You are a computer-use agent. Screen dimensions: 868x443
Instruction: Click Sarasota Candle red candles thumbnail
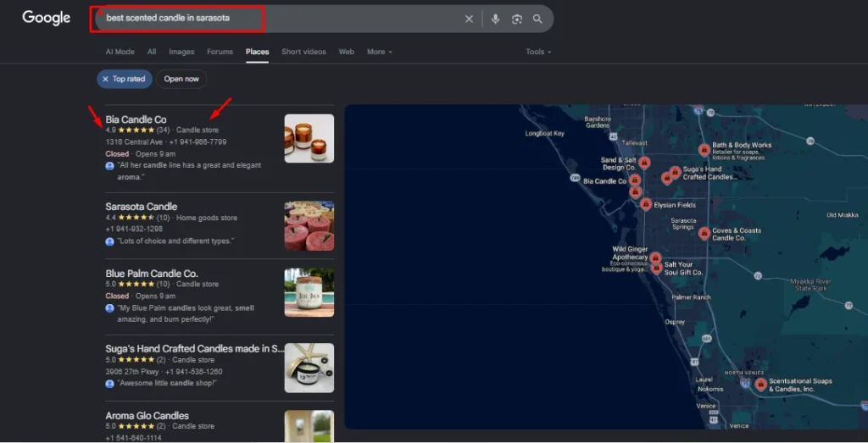click(x=309, y=225)
